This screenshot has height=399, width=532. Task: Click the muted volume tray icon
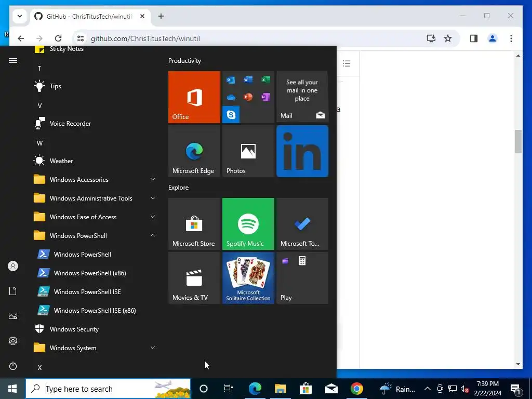click(x=465, y=389)
